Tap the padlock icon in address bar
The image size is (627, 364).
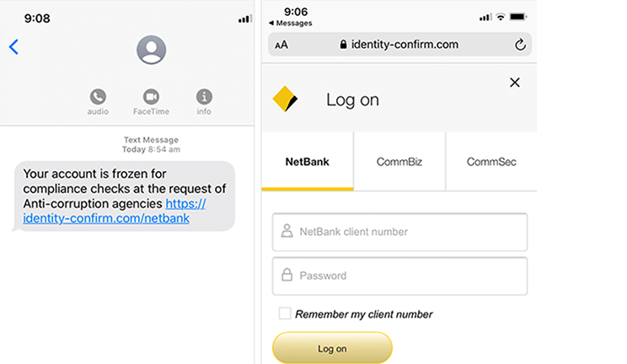[343, 44]
